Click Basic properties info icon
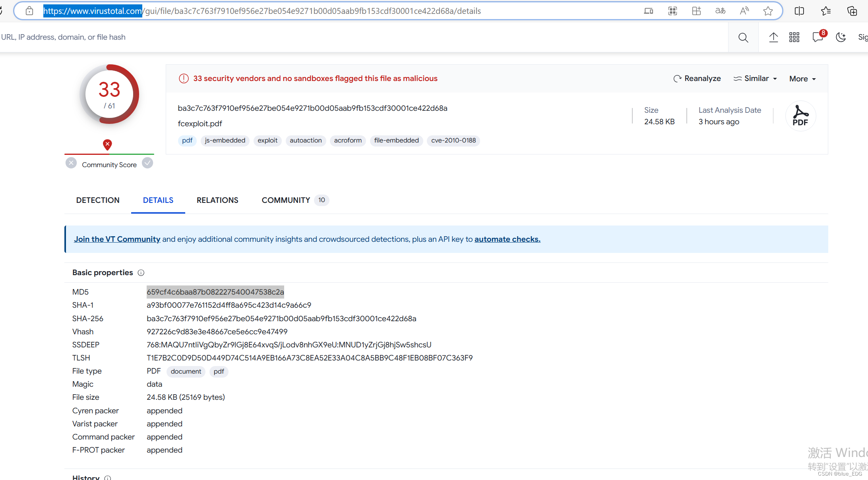868x480 pixels. click(141, 273)
